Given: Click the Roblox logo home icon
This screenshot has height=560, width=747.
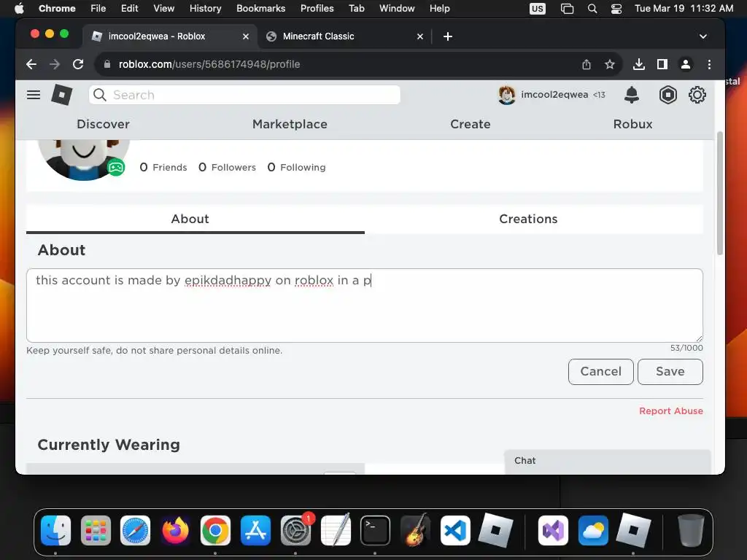Looking at the screenshot, I should (62, 95).
